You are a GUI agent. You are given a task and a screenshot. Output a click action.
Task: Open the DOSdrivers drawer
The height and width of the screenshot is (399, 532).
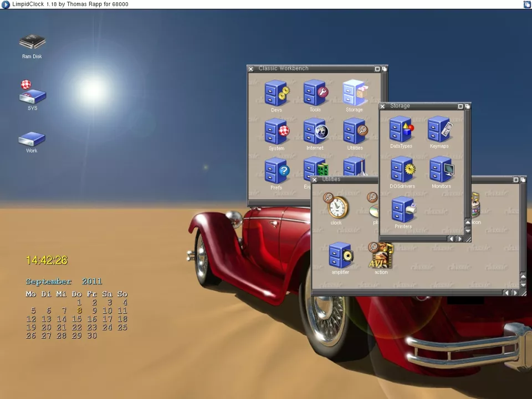pos(402,170)
